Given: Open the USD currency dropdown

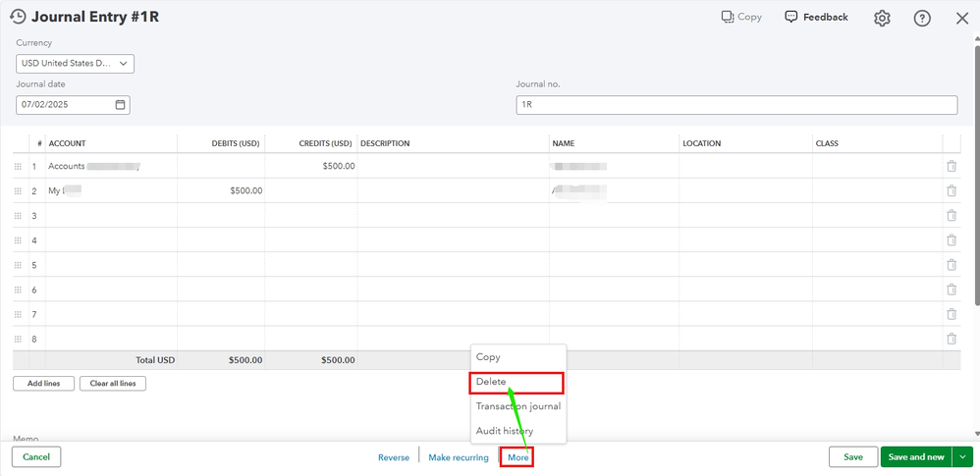Looking at the screenshot, I should click(75, 64).
